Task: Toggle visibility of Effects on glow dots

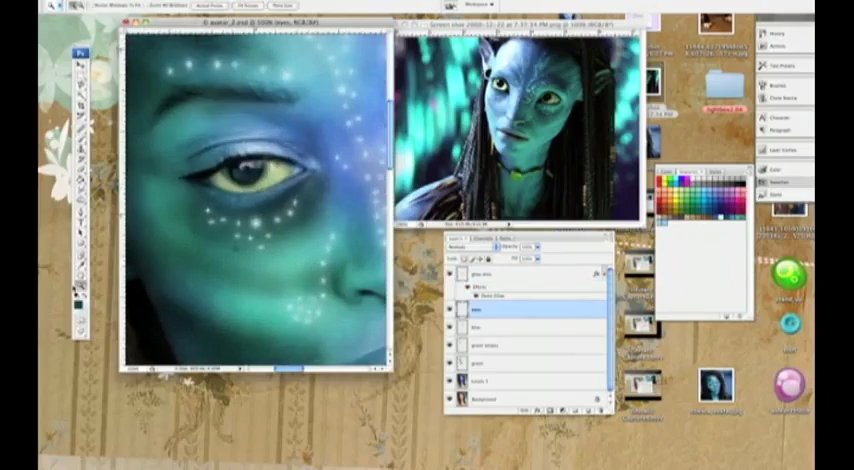Action: [467, 287]
